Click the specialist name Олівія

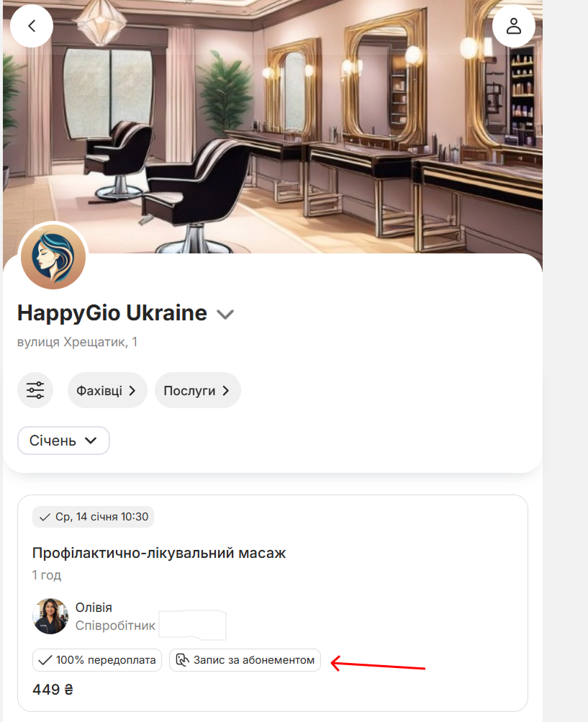pyautogui.click(x=94, y=608)
